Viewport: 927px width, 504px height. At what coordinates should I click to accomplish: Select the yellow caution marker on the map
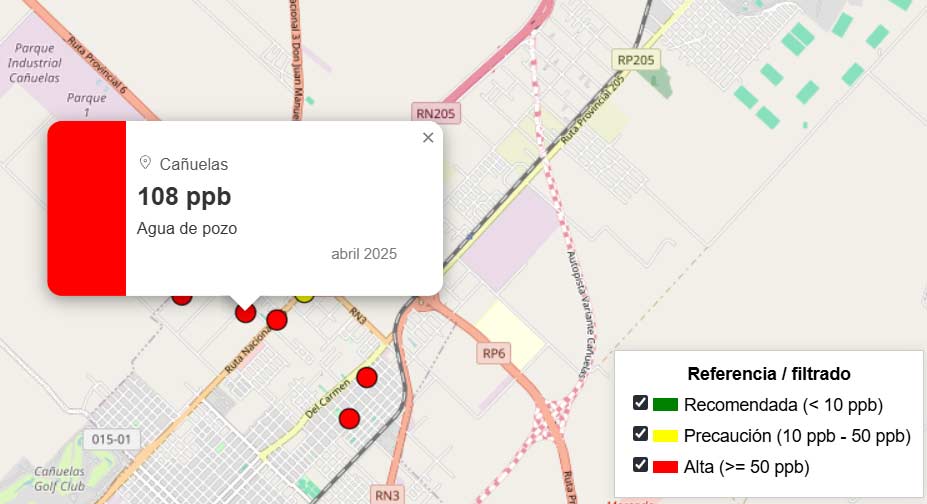pos(305,296)
